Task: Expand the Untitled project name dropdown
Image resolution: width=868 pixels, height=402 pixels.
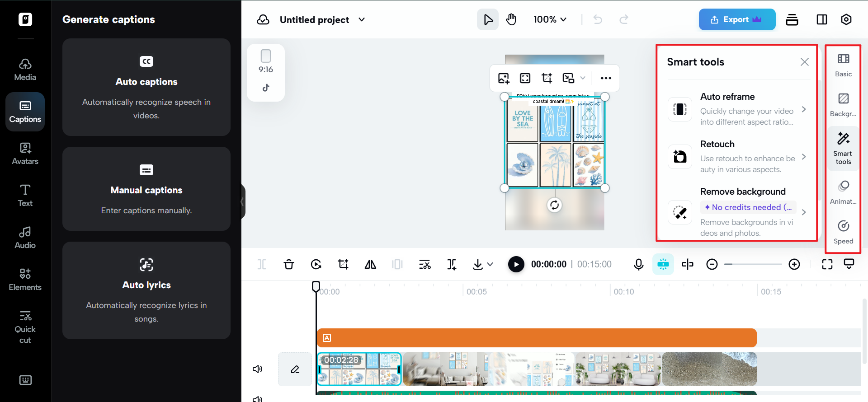Action: click(362, 19)
